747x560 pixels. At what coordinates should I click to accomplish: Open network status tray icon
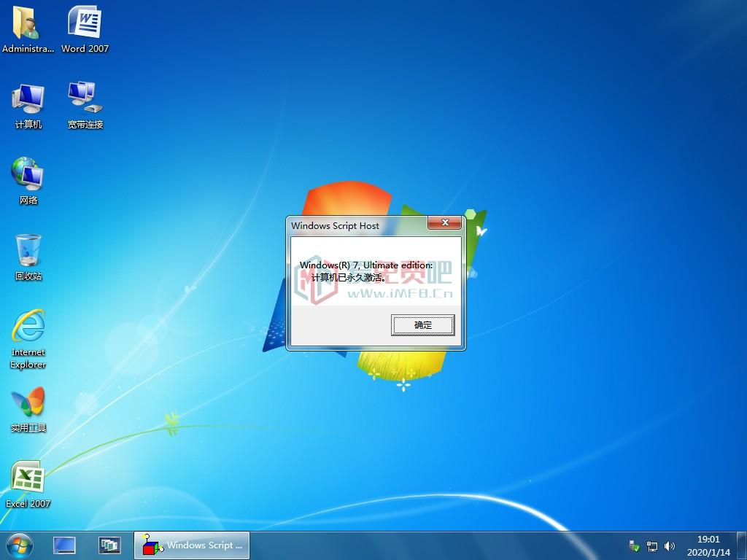[x=651, y=545]
